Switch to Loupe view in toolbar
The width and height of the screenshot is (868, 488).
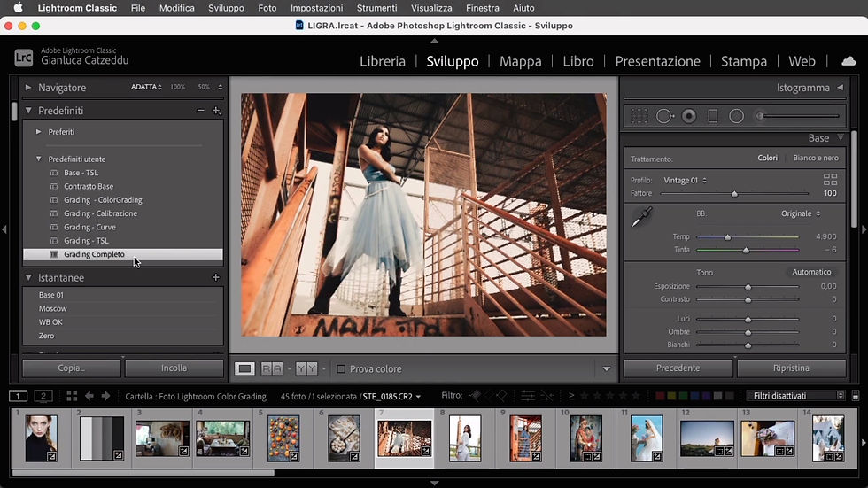(x=244, y=368)
